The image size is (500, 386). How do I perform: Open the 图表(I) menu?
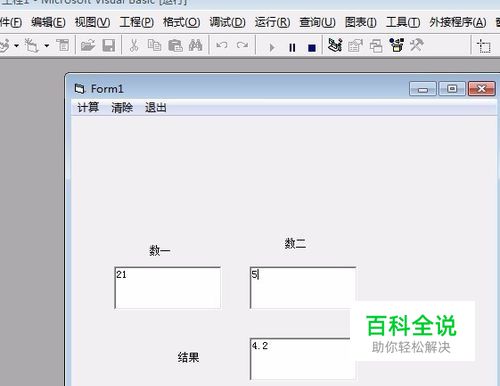tap(361, 22)
